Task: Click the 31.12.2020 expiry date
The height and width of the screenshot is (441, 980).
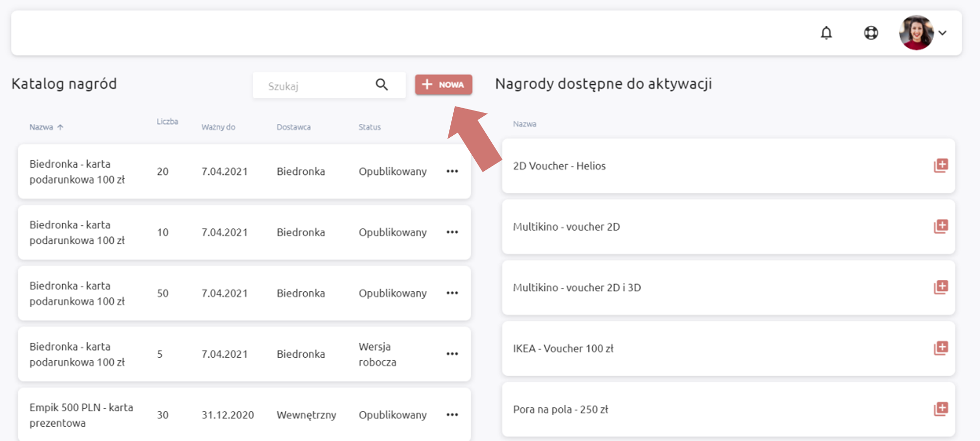Action: (x=227, y=415)
